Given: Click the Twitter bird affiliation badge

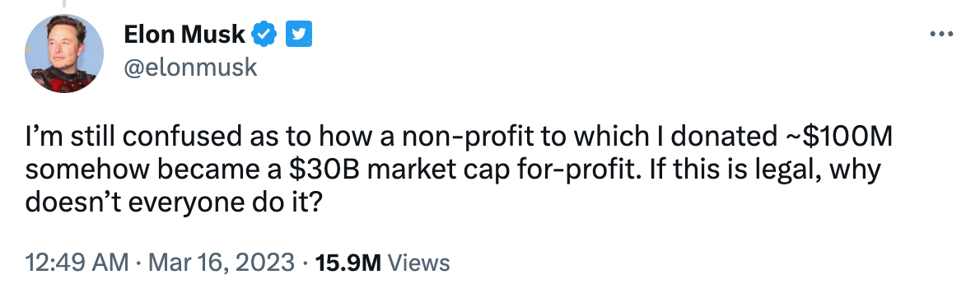Looking at the screenshot, I should 299,35.
